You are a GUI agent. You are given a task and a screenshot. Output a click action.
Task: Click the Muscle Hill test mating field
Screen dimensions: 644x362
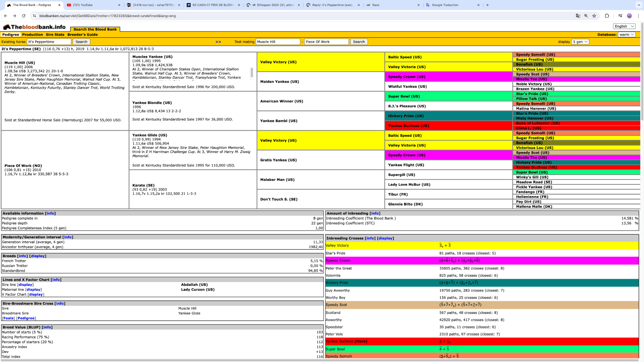click(278, 42)
